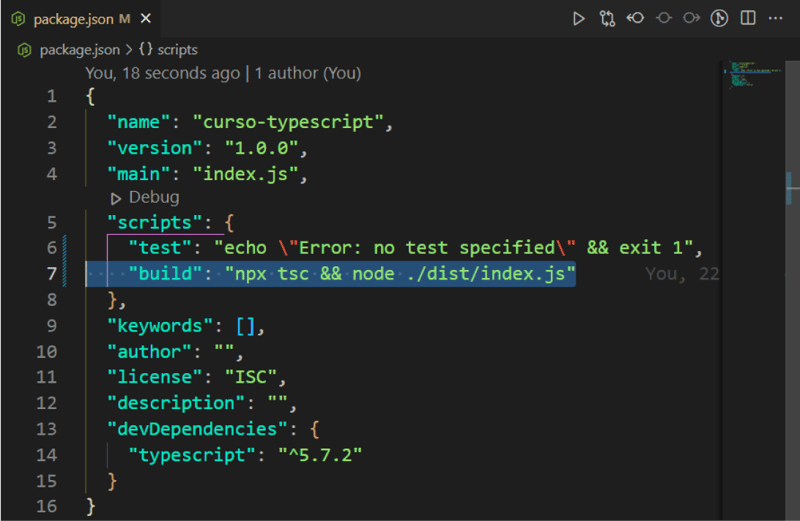Click inline blame text 'You, 22'
Image resolution: width=800 pixels, height=521 pixels.
[x=682, y=275]
